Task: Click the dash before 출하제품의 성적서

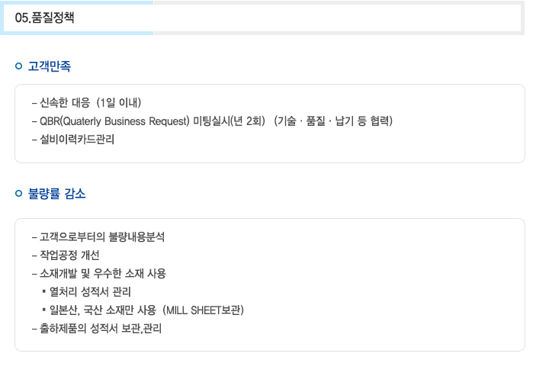Action: pyautogui.click(x=34, y=329)
